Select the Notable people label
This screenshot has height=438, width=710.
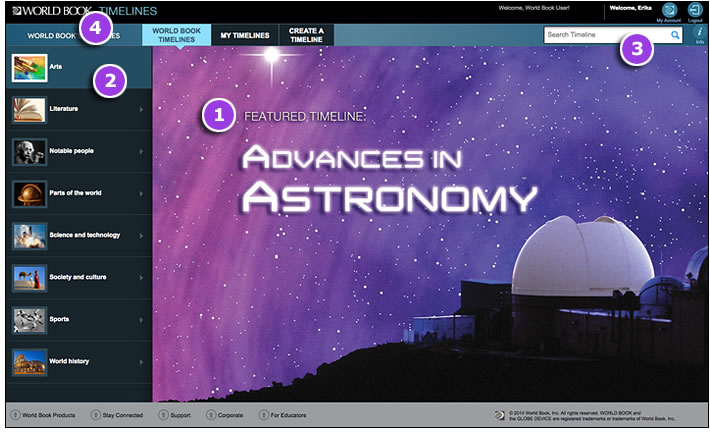point(72,151)
